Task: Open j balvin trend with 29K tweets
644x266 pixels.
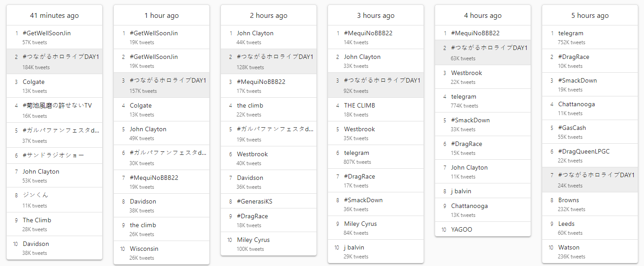Action: point(376,251)
